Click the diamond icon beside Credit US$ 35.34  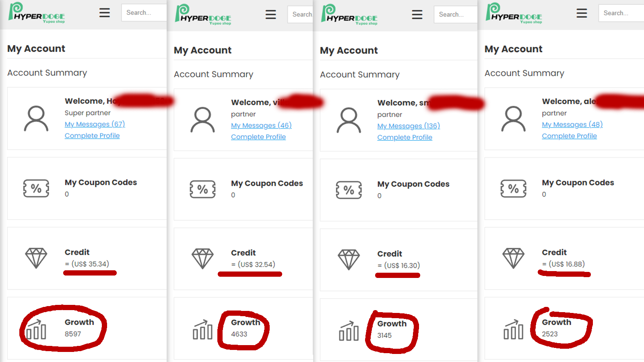tap(36, 258)
